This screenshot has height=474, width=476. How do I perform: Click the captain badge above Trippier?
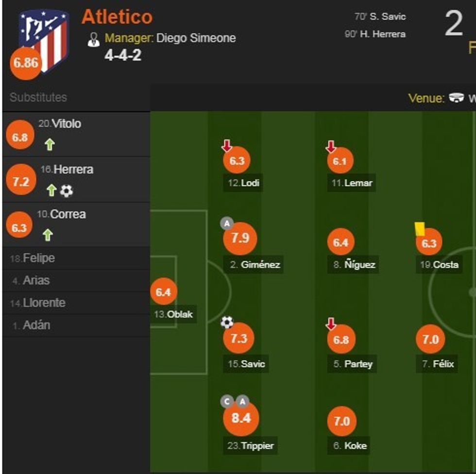pyautogui.click(x=227, y=401)
